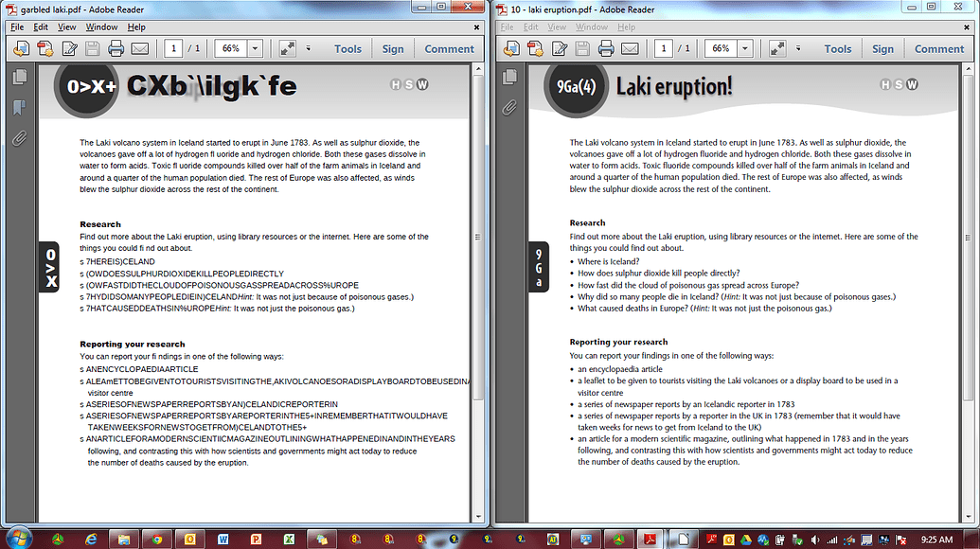
Task: Adjust system volume from the tray
Action: [817, 540]
